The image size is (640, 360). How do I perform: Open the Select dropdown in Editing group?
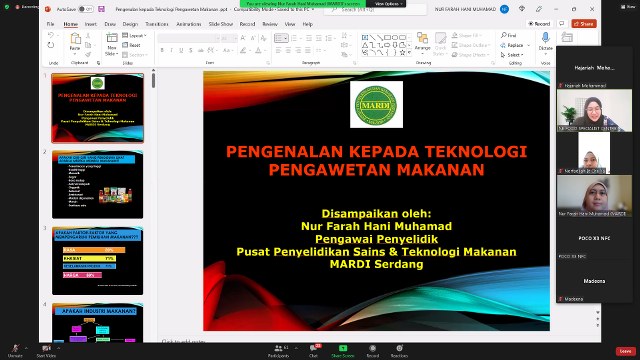[512, 55]
